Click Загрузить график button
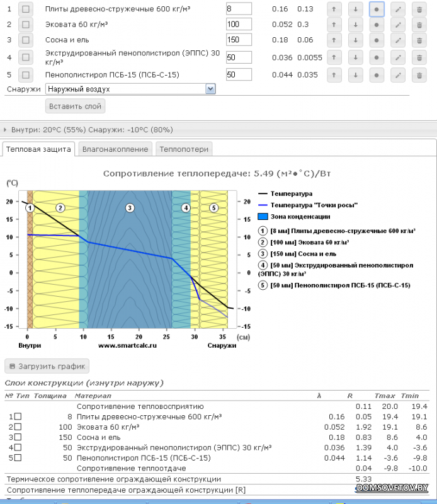 tap(47, 367)
